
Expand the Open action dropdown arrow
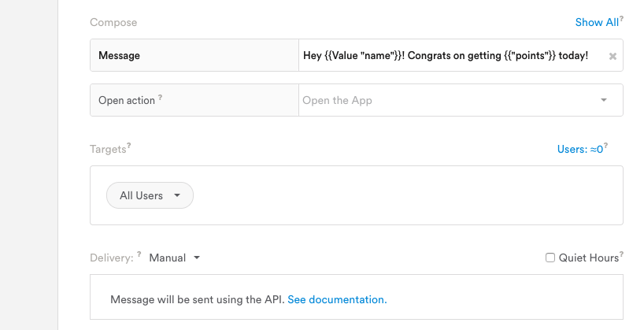click(x=604, y=100)
